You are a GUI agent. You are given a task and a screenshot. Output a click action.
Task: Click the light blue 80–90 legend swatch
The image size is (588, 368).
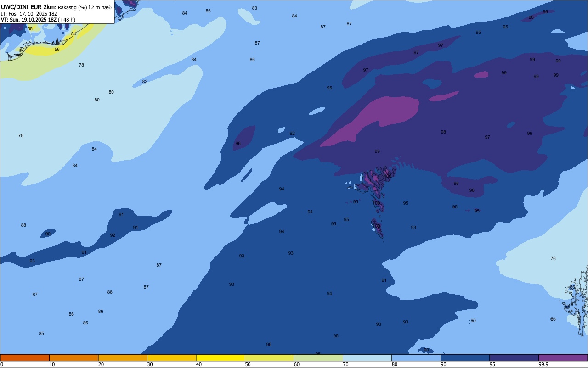click(416, 357)
